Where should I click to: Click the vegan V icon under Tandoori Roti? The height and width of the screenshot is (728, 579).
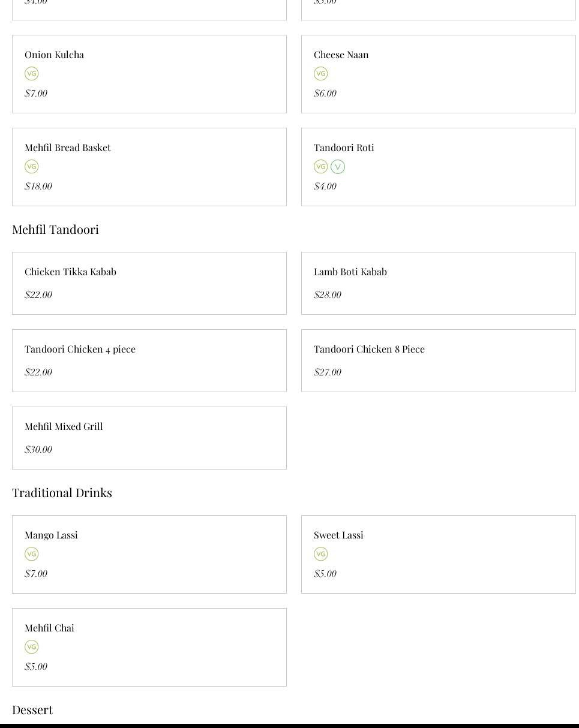[338, 167]
